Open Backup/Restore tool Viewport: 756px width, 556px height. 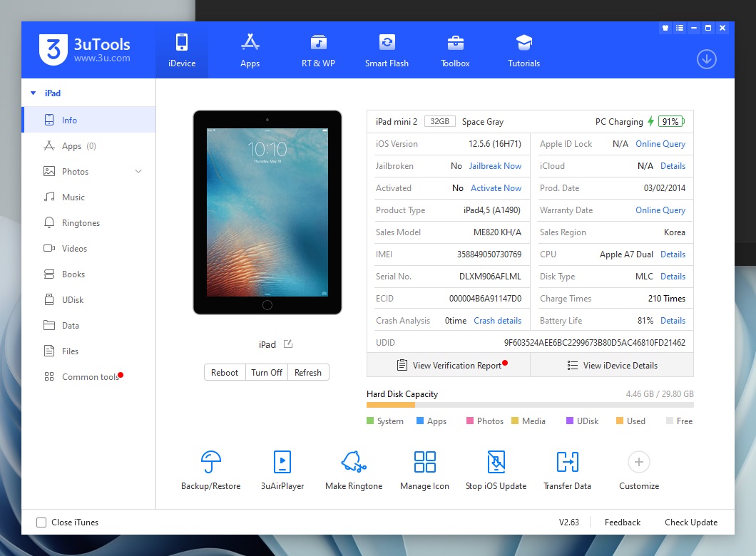click(x=210, y=470)
